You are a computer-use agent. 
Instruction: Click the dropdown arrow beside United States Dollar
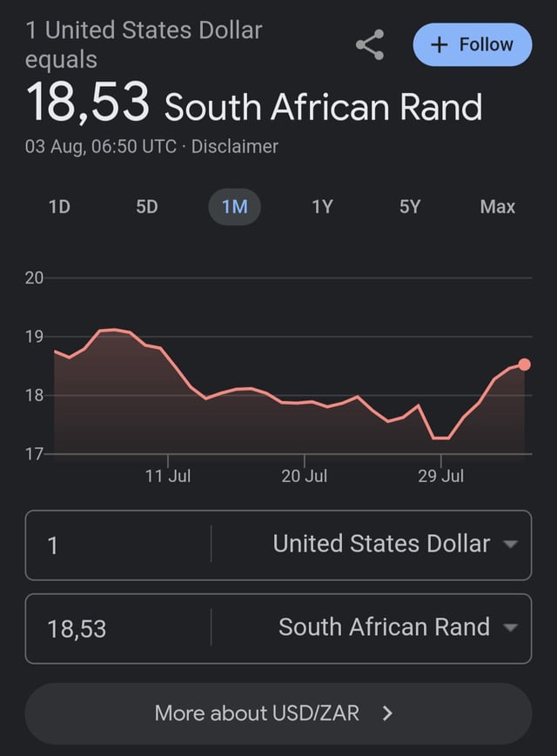(512, 545)
